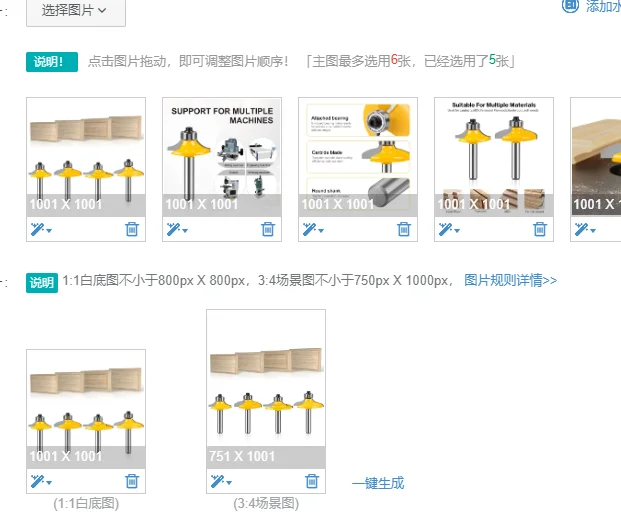
Task: Delete the 1:1白底图 image
Action: click(x=132, y=481)
